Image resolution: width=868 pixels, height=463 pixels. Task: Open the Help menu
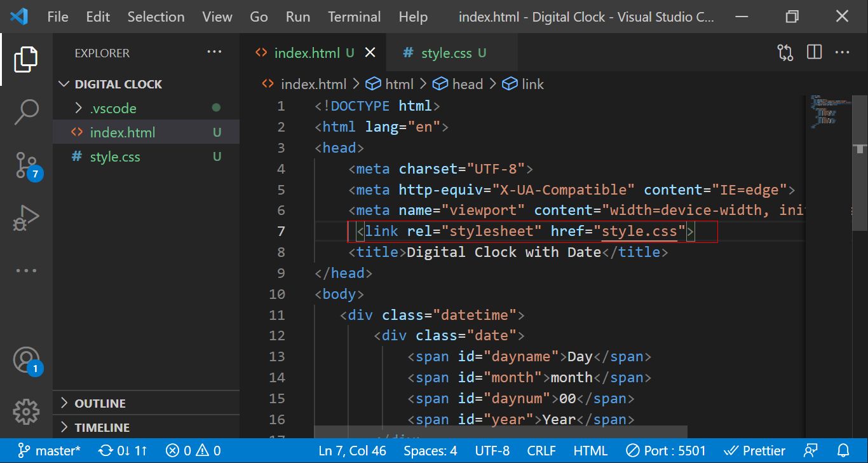(x=413, y=17)
